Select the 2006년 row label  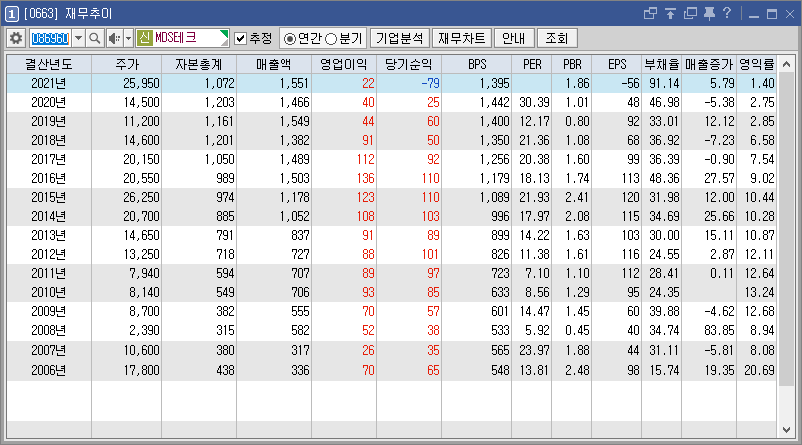click(49, 370)
